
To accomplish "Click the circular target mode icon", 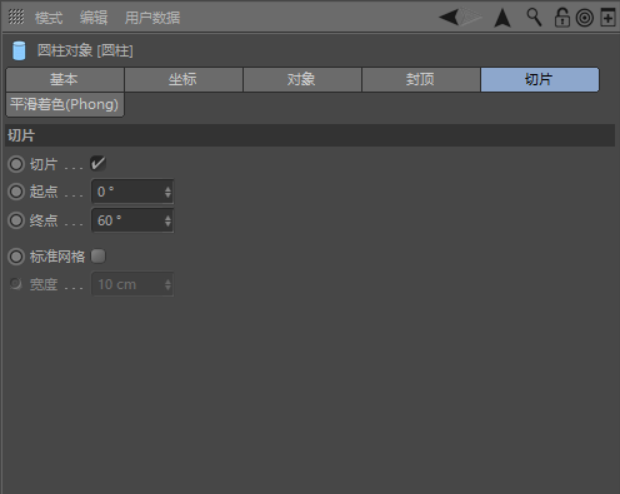I will (585, 18).
